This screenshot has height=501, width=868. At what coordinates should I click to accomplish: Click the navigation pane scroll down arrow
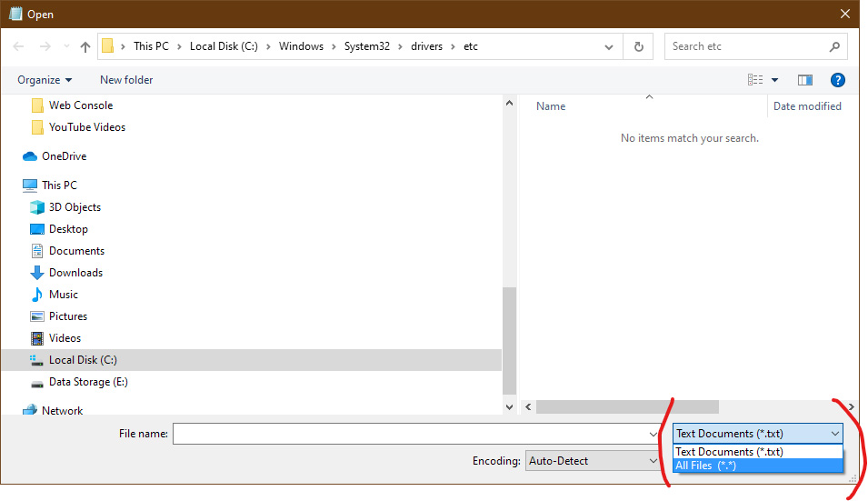click(x=509, y=407)
